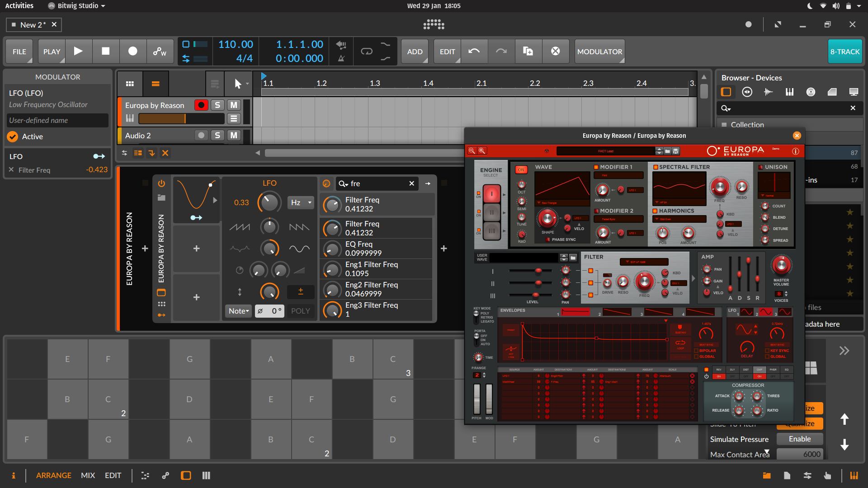The image size is (868, 488).
Task: Close the Europa by Reason plugin window
Action: (x=797, y=136)
